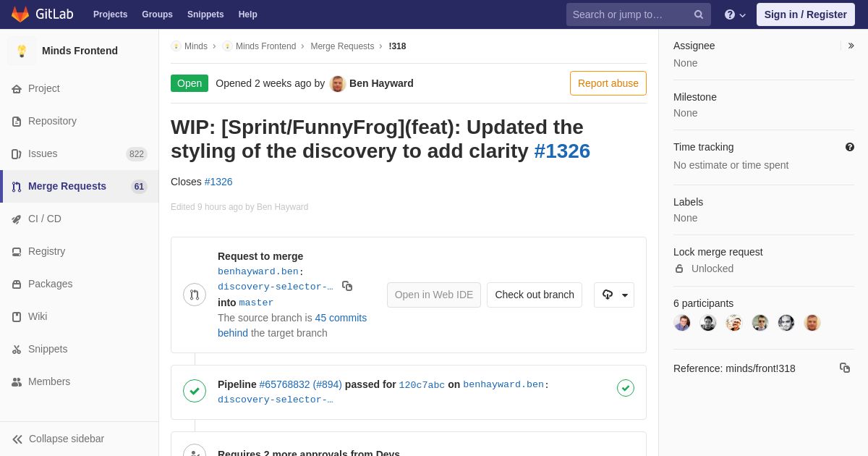The image size is (868, 456).
Task: Click Check out branch button
Action: (534, 295)
